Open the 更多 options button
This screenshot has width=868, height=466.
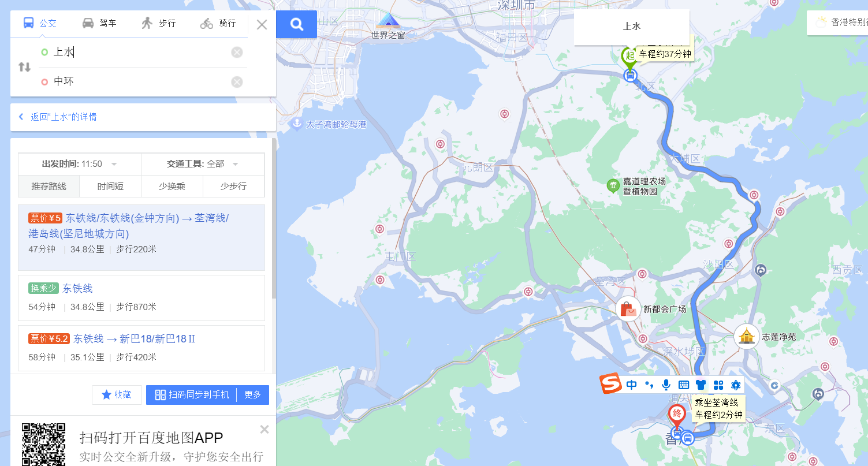pos(253,395)
